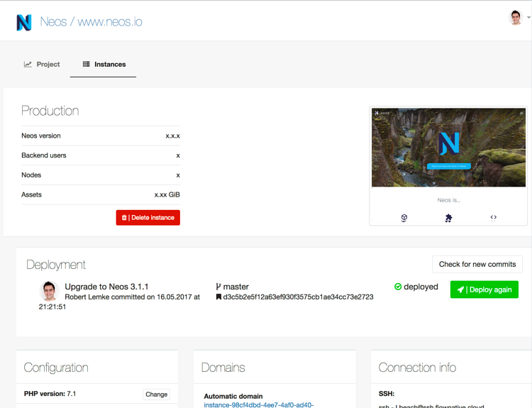
Task: Click the Deploy again button
Action: pos(484,290)
